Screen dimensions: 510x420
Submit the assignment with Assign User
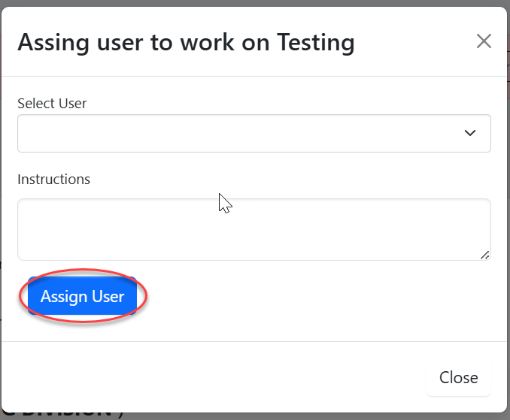click(x=82, y=296)
